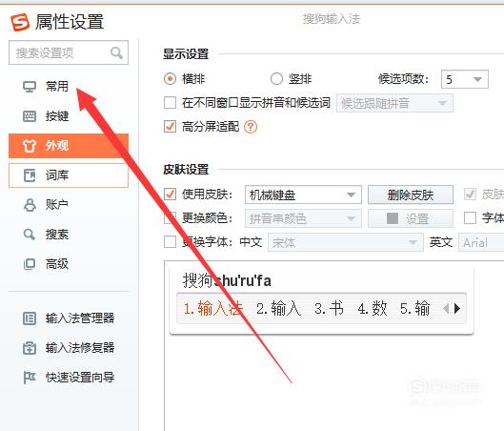Click next candidate page arrow in preview
504x431 pixels.
457,309
